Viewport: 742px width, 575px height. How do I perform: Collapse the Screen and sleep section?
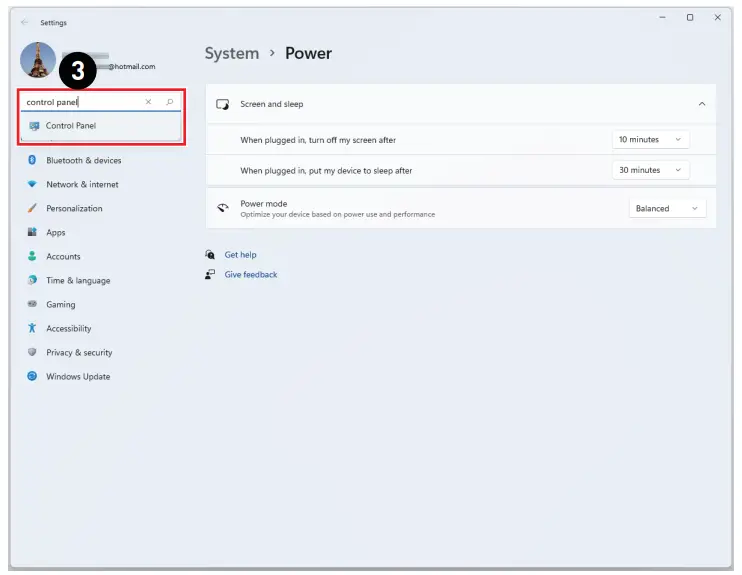pyautogui.click(x=701, y=104)
